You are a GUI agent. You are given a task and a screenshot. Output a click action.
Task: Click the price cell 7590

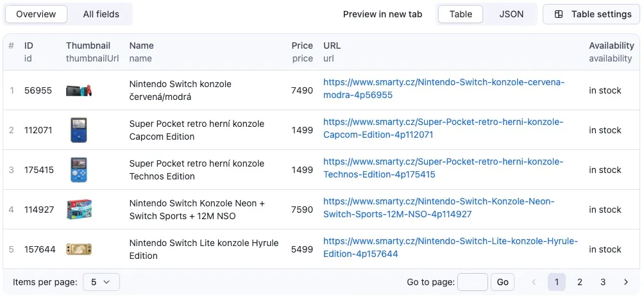(302, 210)
